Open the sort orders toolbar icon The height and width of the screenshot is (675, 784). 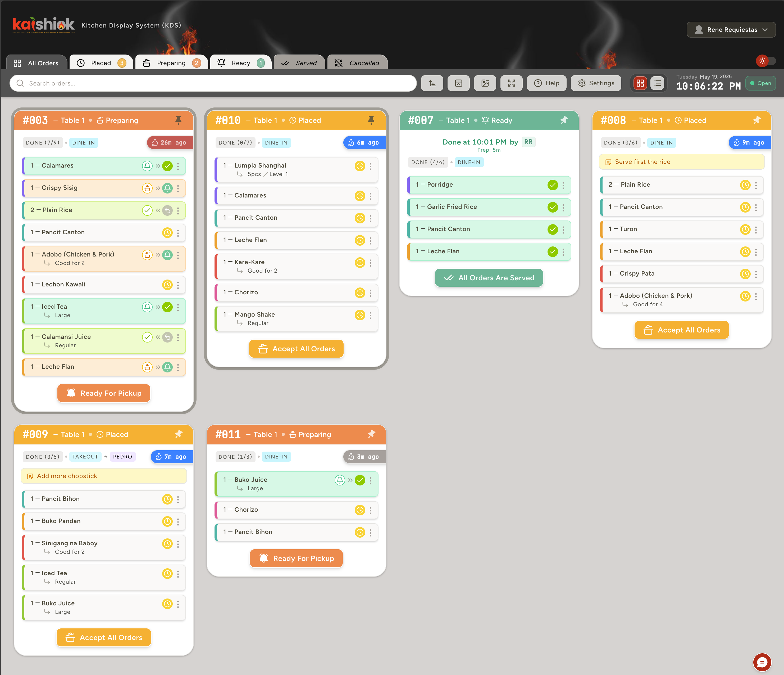pos(432,83)
